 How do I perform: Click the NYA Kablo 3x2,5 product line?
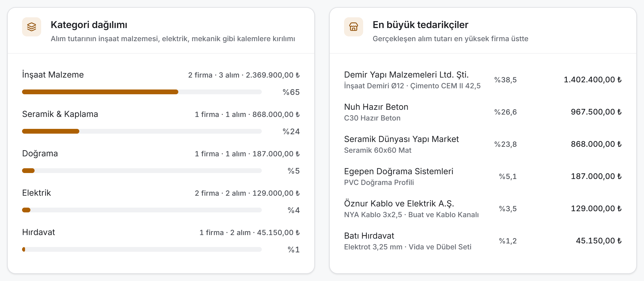coord(411,214)
